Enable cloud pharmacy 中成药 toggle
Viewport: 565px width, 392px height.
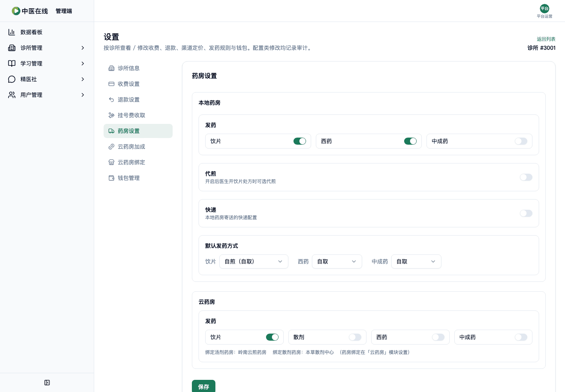click(521, 337)
